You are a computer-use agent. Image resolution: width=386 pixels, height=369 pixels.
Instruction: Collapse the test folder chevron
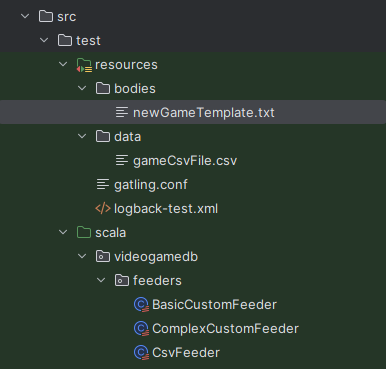44,40
